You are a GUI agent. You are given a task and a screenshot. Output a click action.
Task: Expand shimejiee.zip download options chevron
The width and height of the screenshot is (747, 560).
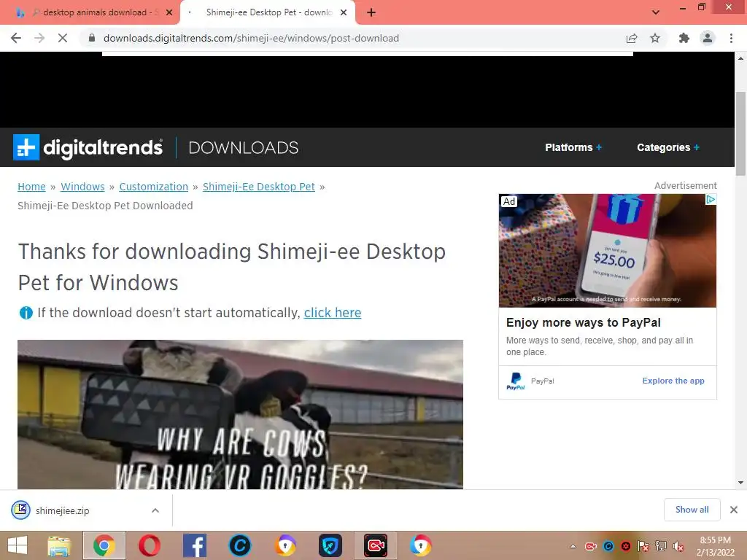point(155,510)
